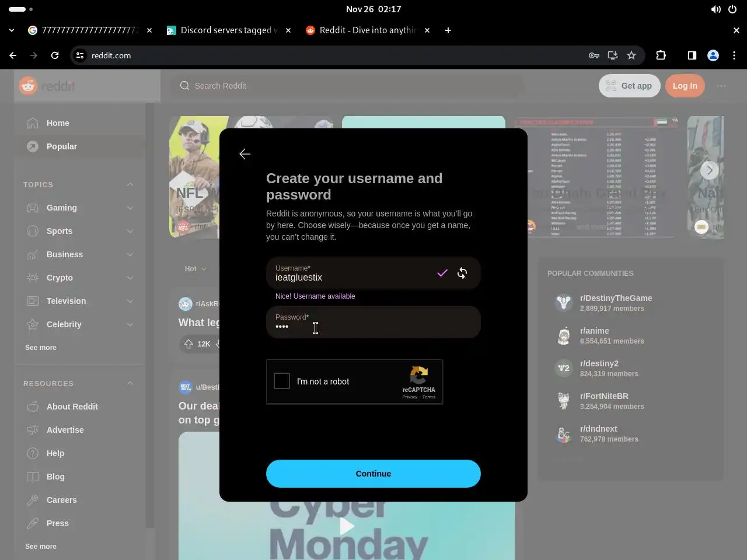Go to Home in Reddit sidebar
This screenshot has height=560, width=747.
[x=79, y=123]
